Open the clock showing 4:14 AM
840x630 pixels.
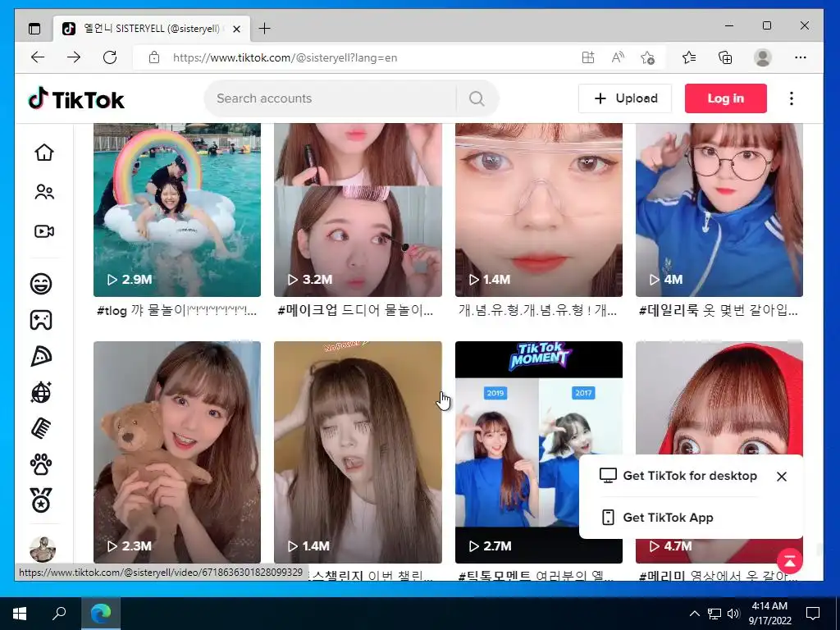point(769,613)
